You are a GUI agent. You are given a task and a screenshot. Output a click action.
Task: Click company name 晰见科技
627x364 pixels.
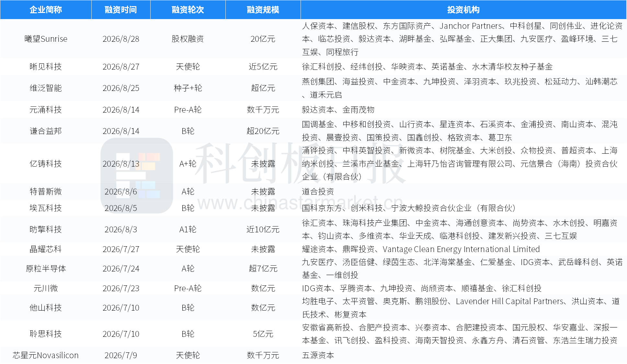tap(46, 67)
